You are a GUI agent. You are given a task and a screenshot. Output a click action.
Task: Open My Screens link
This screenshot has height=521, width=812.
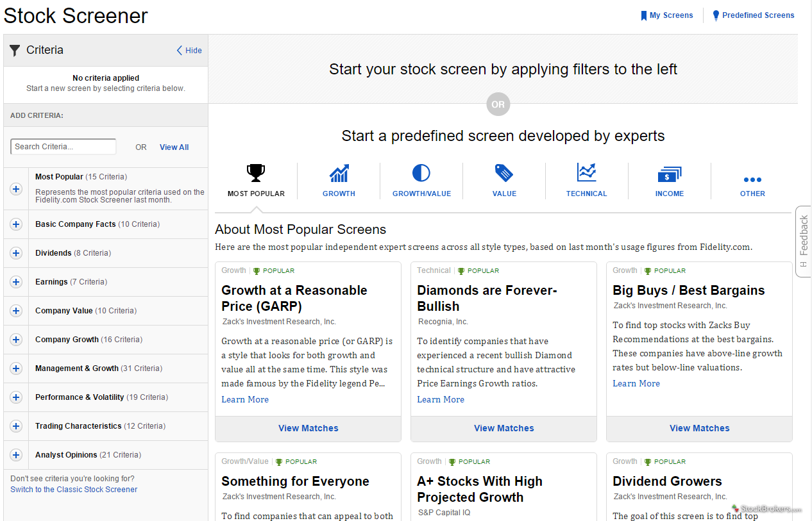(x=672, y=15)
